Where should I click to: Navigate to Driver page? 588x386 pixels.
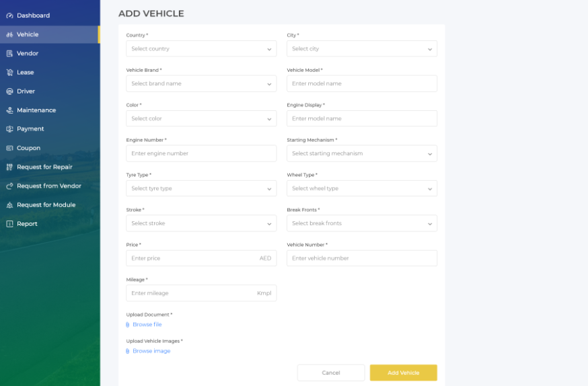(50, 91)
